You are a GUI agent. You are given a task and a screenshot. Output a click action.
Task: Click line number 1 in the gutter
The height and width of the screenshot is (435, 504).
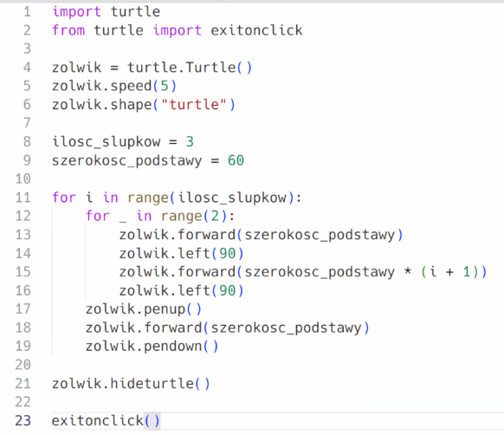pyautogui.click(x=28, y=12)
